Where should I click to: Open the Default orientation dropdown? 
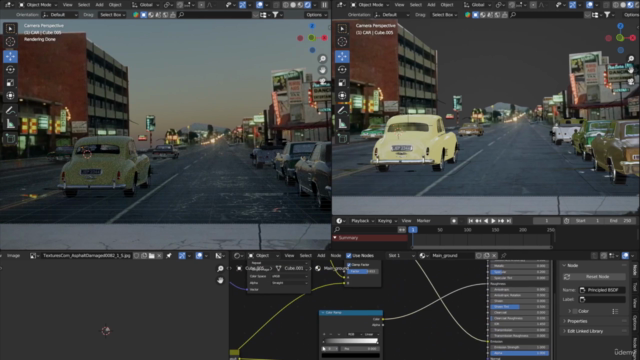pos(60,15)
